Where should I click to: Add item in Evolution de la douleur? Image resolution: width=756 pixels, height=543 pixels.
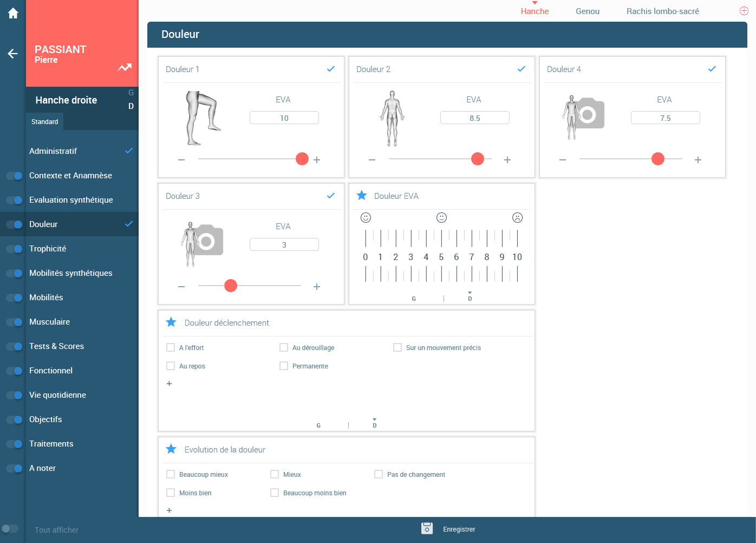tap(169, 510)
